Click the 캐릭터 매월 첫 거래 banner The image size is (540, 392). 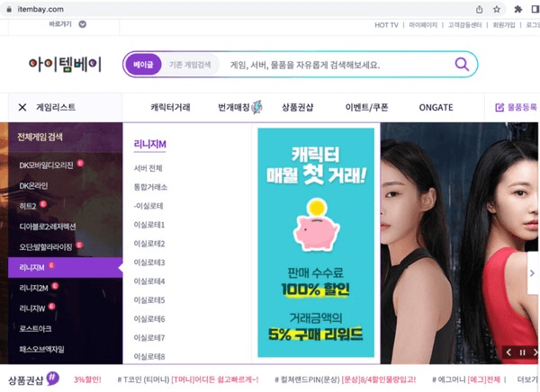tap(316, 243)
